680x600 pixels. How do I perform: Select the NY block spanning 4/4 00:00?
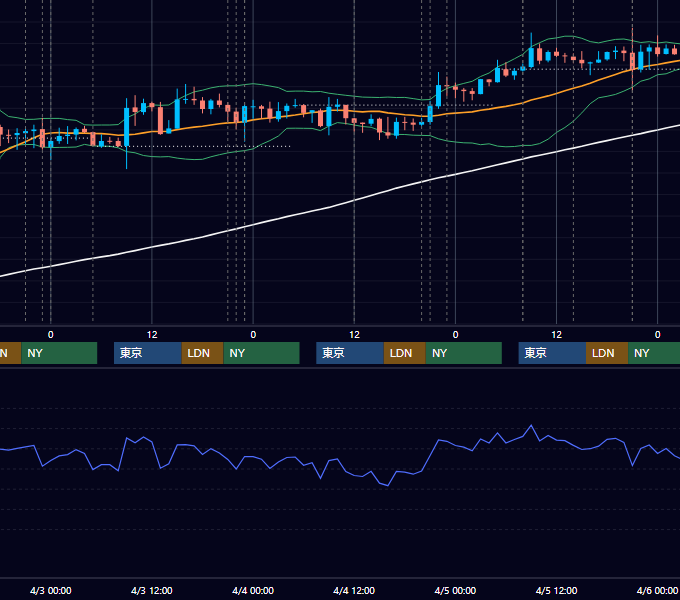262,353
